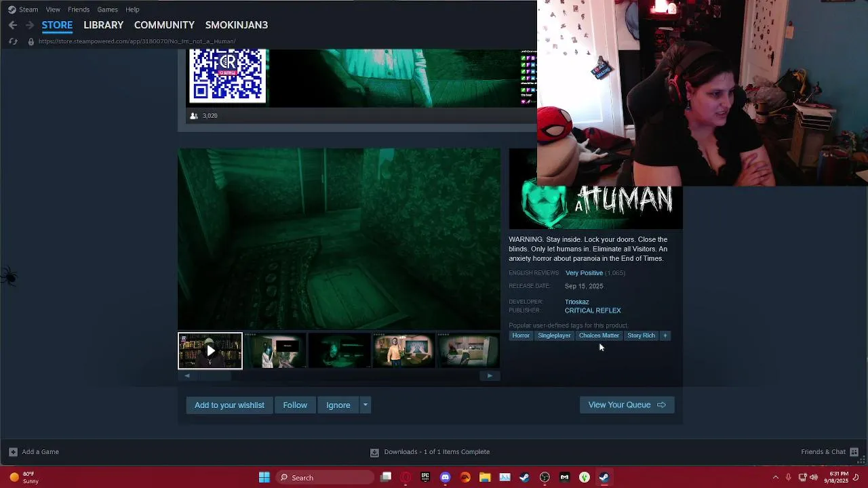The image size is (868, 488).
Task: Open Friends & Chat
Action: (x=823, y=452)
